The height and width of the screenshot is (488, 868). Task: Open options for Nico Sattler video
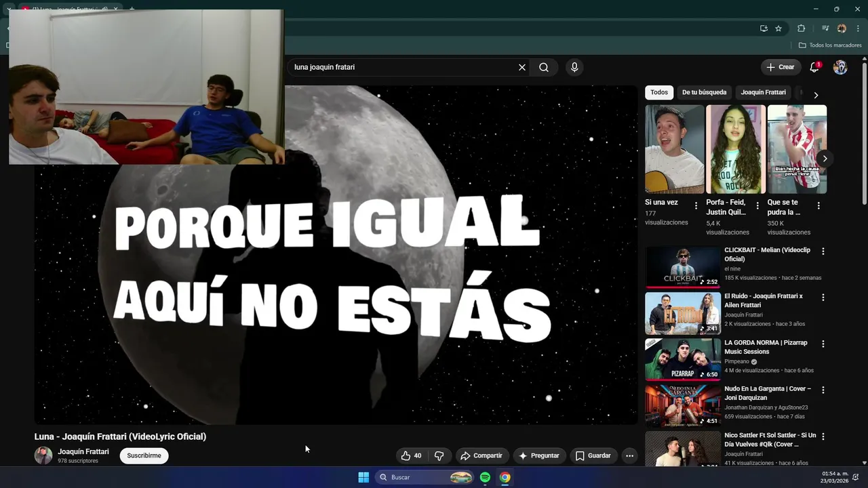(x=823, y=436)
